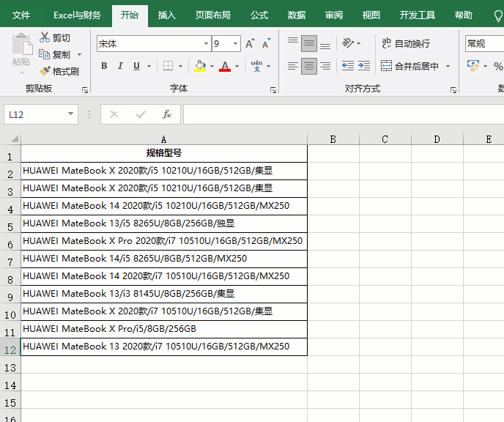Toggle center horizontal alignment
The height and width of the screenshot is (422, 504).
coord(309,66)
